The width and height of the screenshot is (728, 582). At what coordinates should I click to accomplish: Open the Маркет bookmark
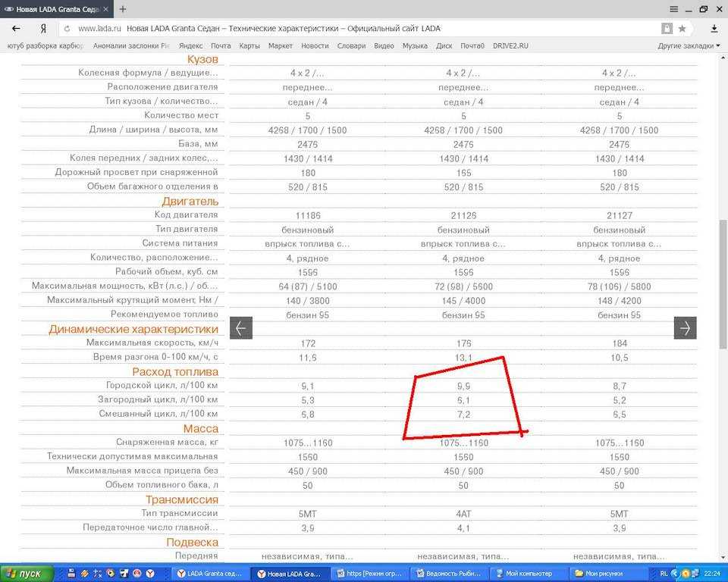[281, 46]
